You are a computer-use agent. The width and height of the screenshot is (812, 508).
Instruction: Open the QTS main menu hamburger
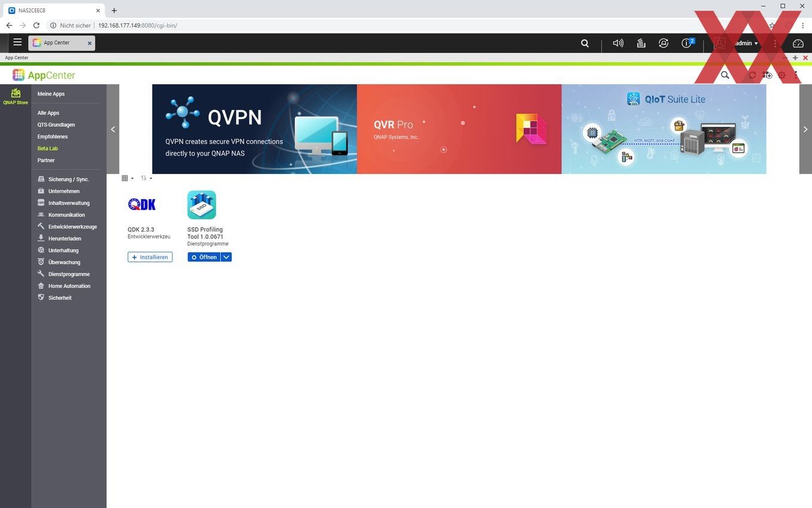coord(17,42)
